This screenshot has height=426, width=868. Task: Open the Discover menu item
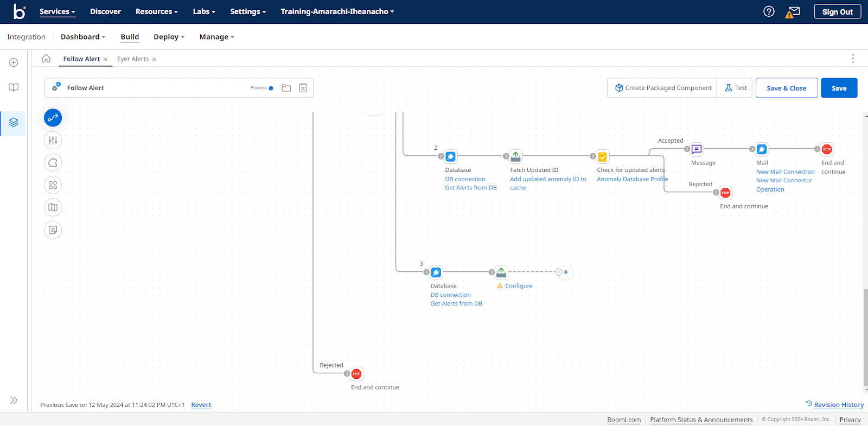click(105, 11)
